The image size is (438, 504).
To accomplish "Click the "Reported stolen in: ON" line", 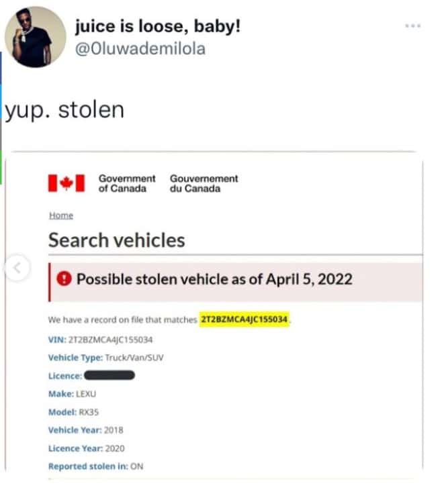I will click(95, 466).
